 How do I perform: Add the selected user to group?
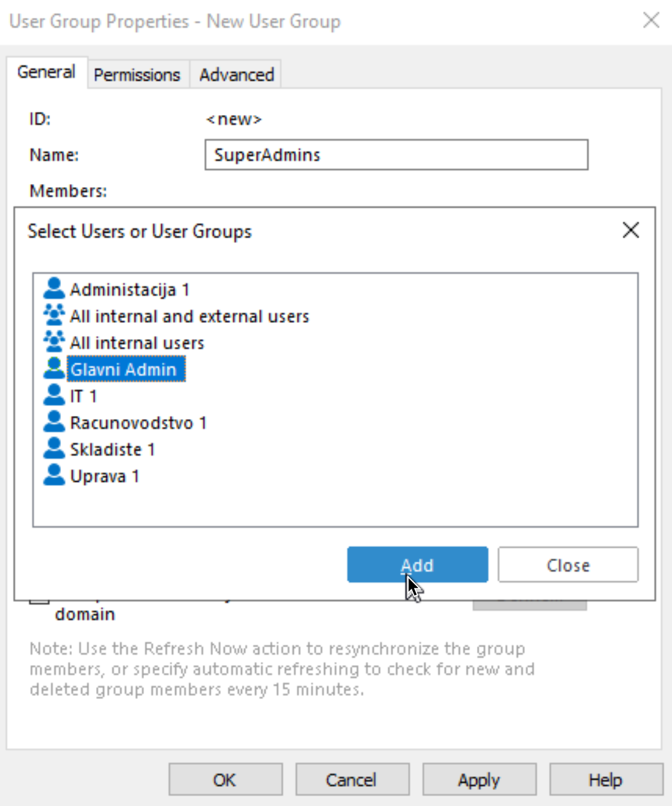[x=417, y=565]
